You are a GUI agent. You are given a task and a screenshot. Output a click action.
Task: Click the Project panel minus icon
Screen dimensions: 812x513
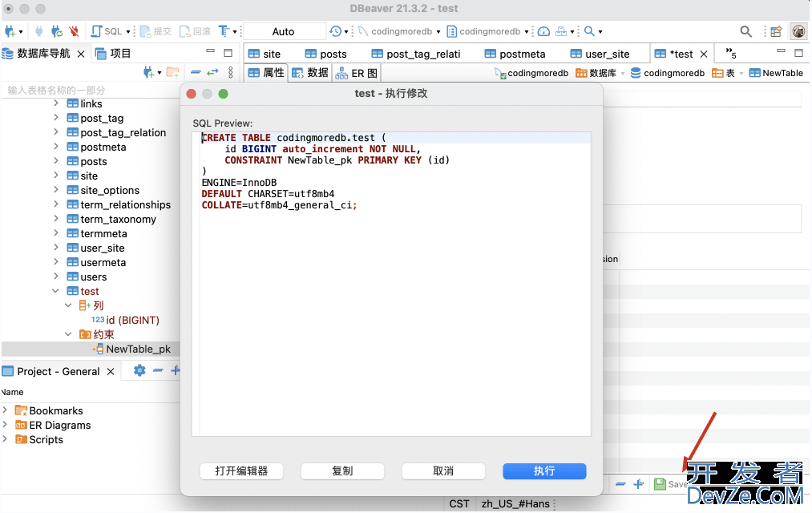point(158,370)
